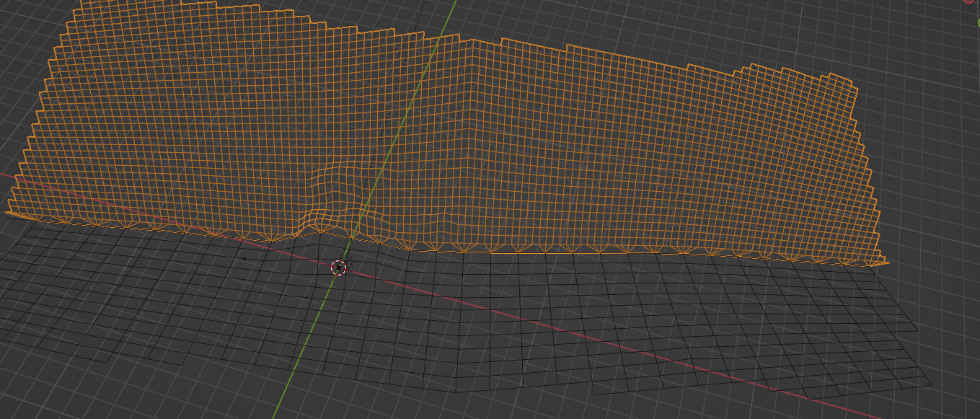Click the 3D cursor at the world origin
The width and height of the screenshot is (980, 419).
click(x=338, y=268)
